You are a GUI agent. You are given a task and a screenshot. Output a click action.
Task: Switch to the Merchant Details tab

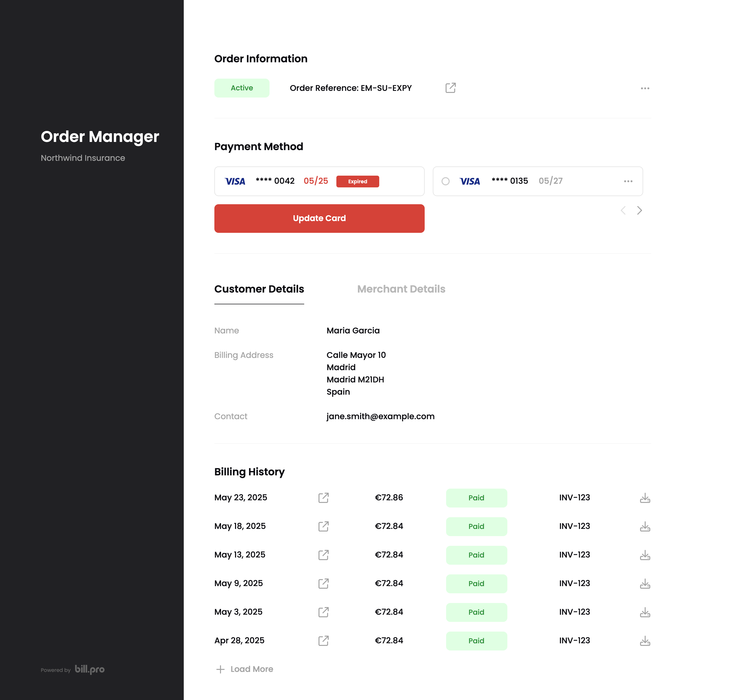401,289
